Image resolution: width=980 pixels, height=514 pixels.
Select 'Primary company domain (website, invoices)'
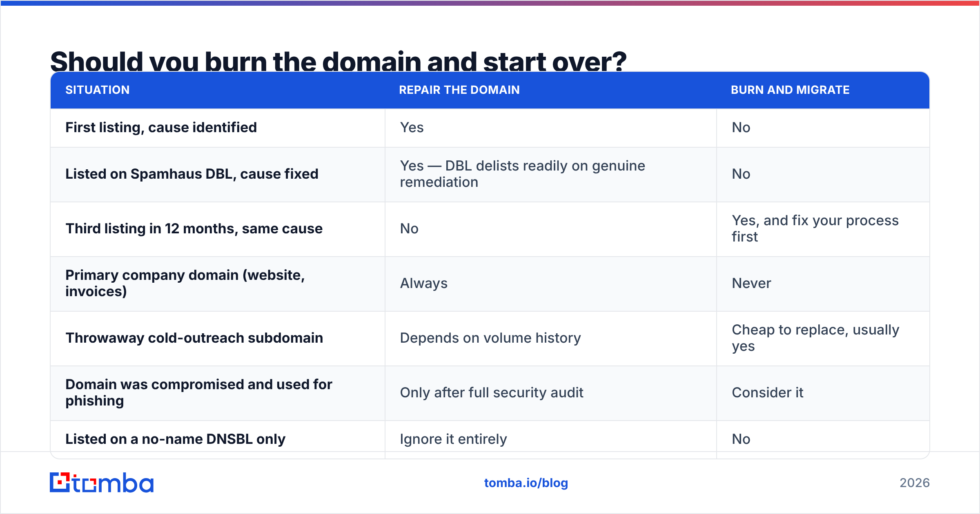[185, 284]
